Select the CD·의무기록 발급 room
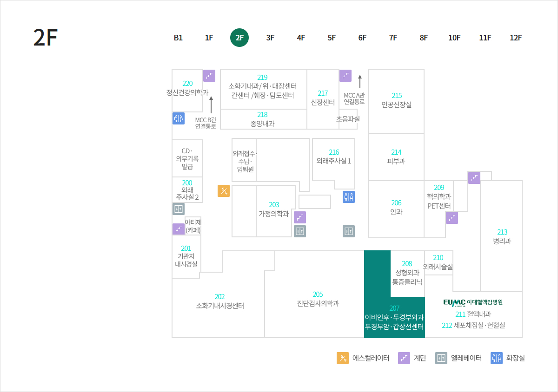 [187, 159]
